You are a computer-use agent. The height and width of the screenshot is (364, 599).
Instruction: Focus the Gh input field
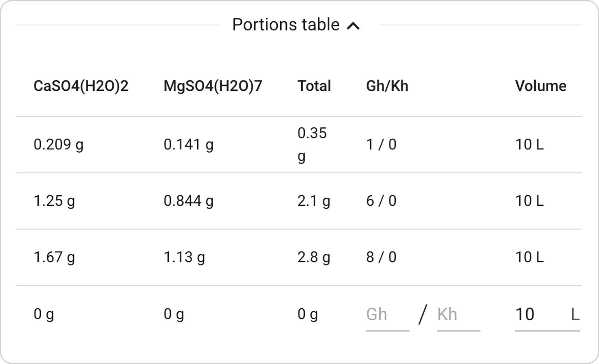[387, 315]
